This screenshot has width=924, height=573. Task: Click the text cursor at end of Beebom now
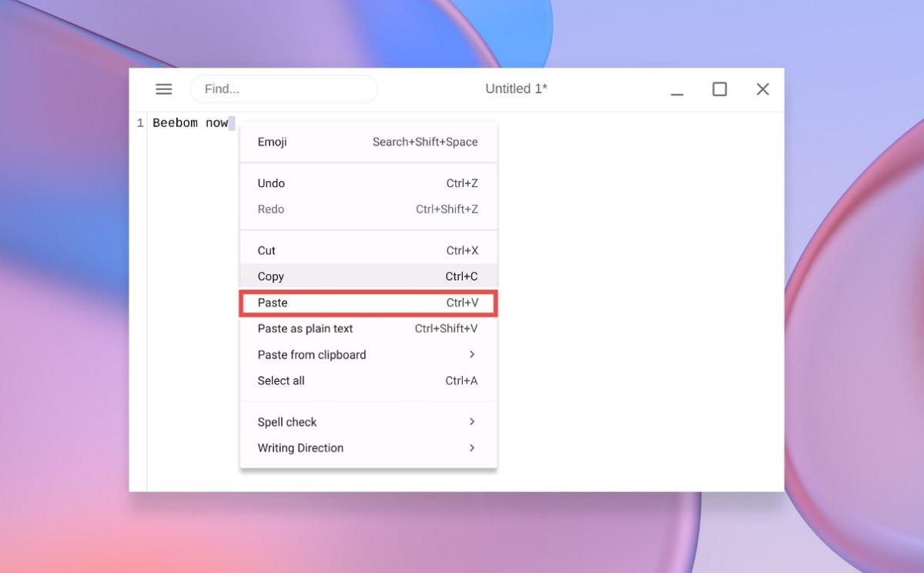tap(231, 122)
